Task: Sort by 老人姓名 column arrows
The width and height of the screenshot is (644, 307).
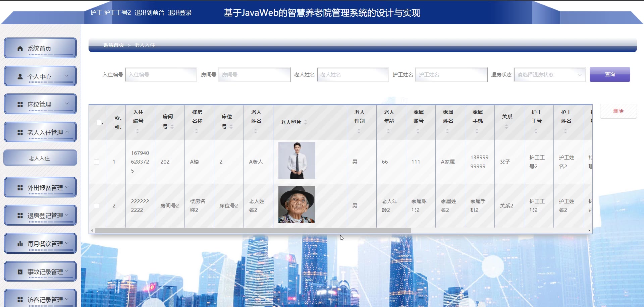Action: click(256, 131)
